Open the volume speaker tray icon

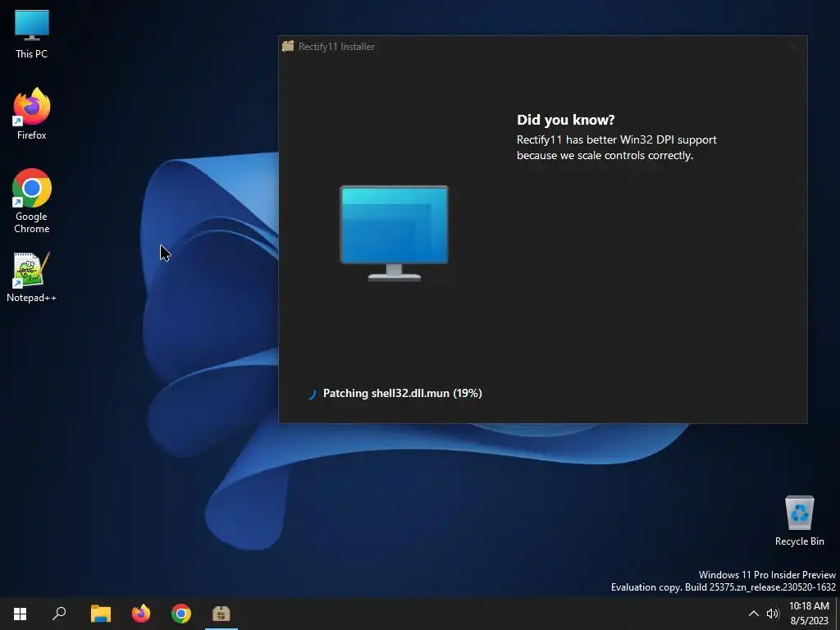(x=773, y=614)
